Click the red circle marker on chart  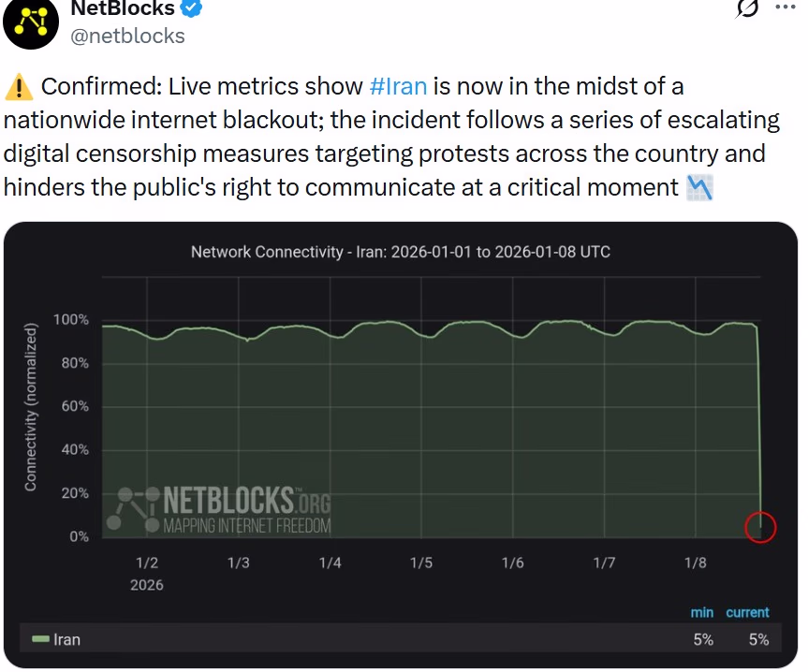tap(760, 527)
